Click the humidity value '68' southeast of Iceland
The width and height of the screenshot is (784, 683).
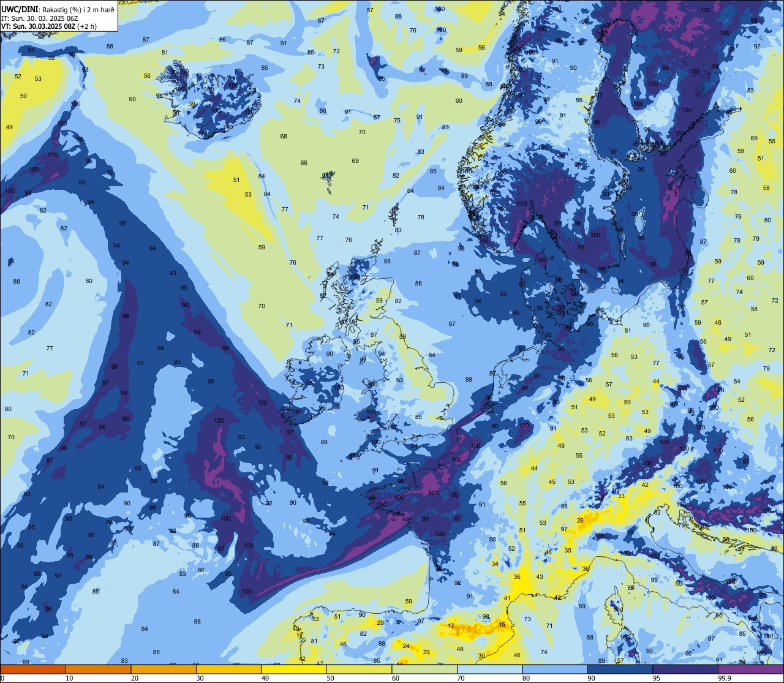click(284, 137)
